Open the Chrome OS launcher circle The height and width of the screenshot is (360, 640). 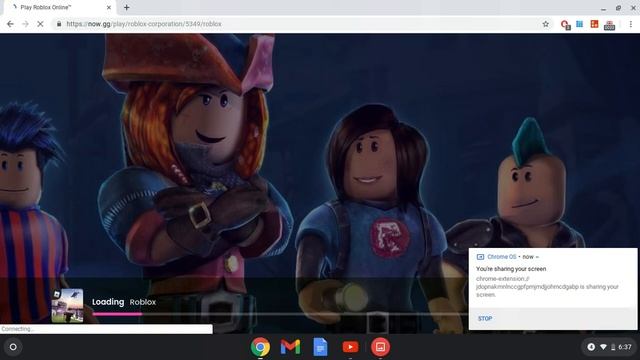pyautogui.click(x=13, y=347)
